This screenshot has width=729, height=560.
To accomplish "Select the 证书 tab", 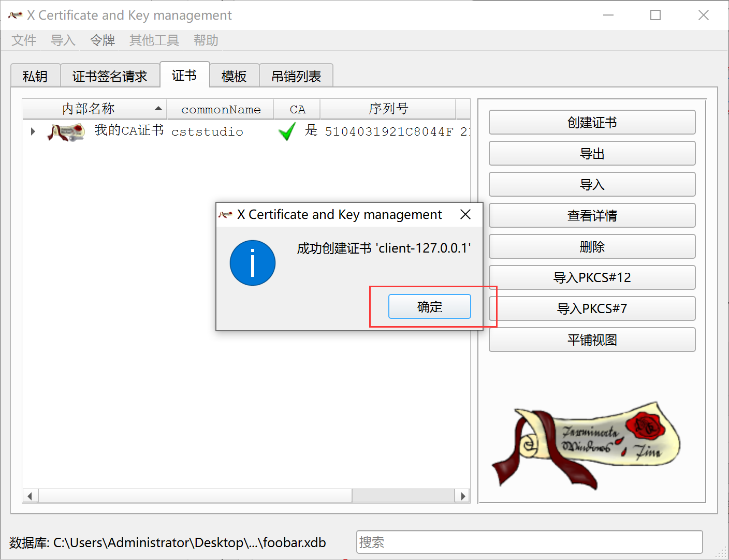I will pos(184,75).
